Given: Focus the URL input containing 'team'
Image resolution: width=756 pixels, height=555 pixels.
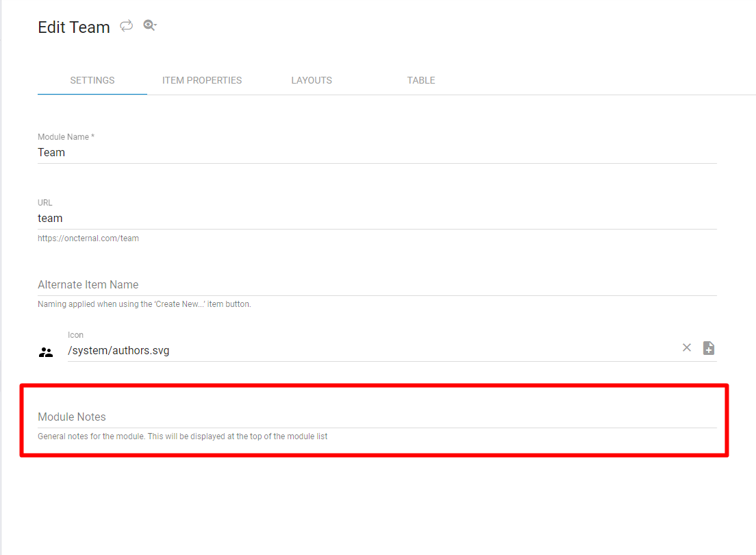Looking at the screenshot, I should 377,219.
